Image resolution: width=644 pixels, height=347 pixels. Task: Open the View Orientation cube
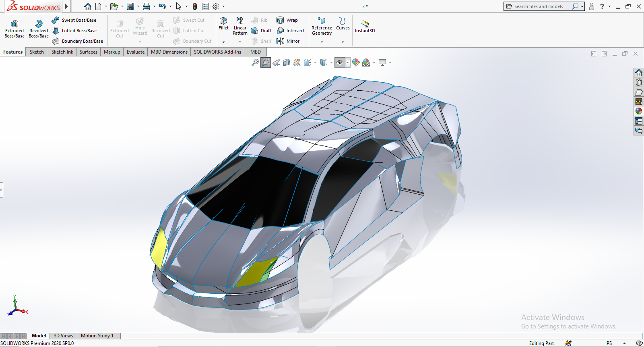308,62
